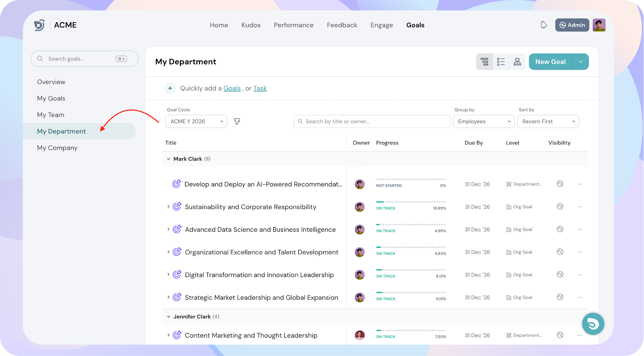
Task: Select the Goals tab
Action: coord(415,25)
